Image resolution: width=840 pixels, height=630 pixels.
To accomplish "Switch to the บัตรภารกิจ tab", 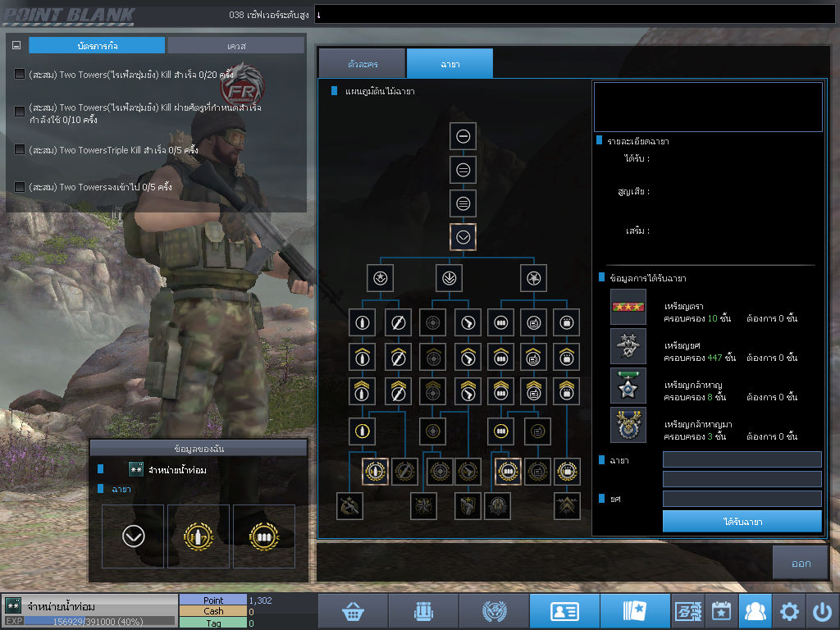I will 97,46.
